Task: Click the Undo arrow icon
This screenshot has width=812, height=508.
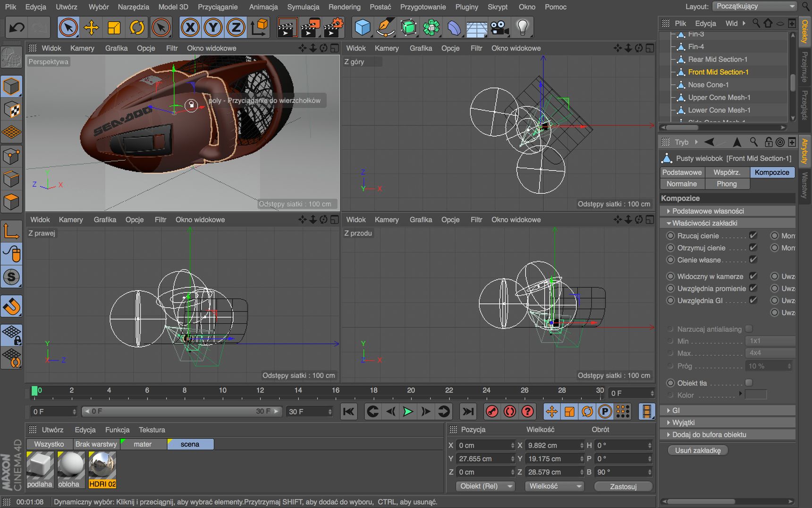Action: tap(17, 27)
